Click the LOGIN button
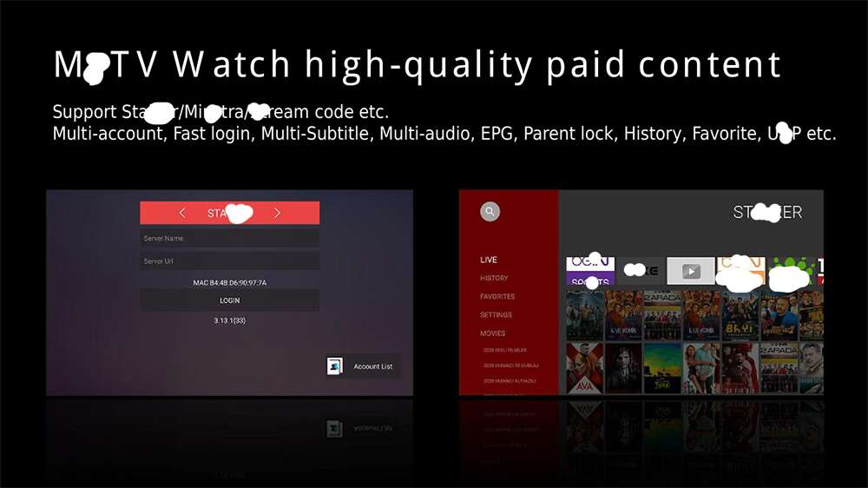Screen dimensions: 868x488 pos(230,300)
